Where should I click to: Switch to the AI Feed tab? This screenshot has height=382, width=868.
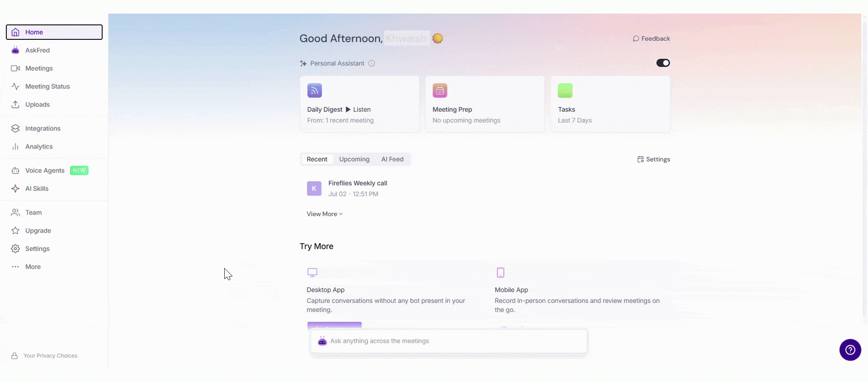(x=392, y=159)
